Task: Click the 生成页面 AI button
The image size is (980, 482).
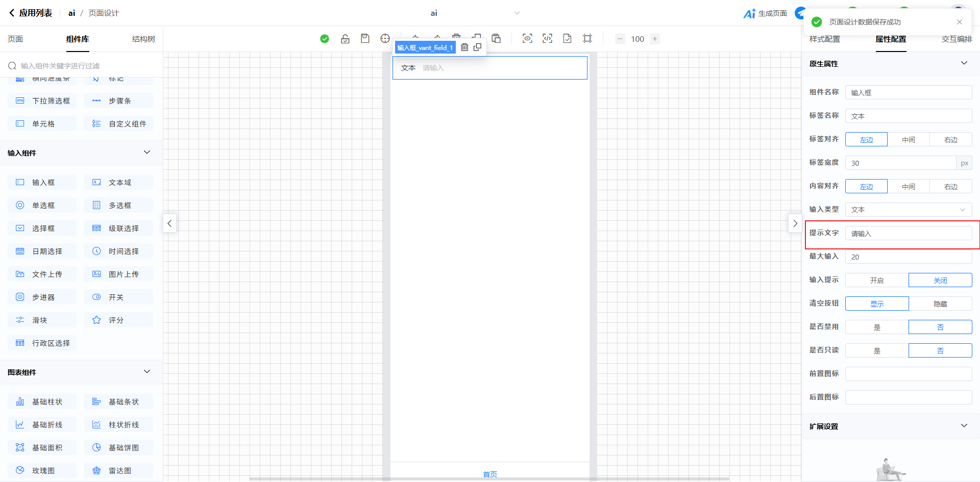Action: (765, 13)
